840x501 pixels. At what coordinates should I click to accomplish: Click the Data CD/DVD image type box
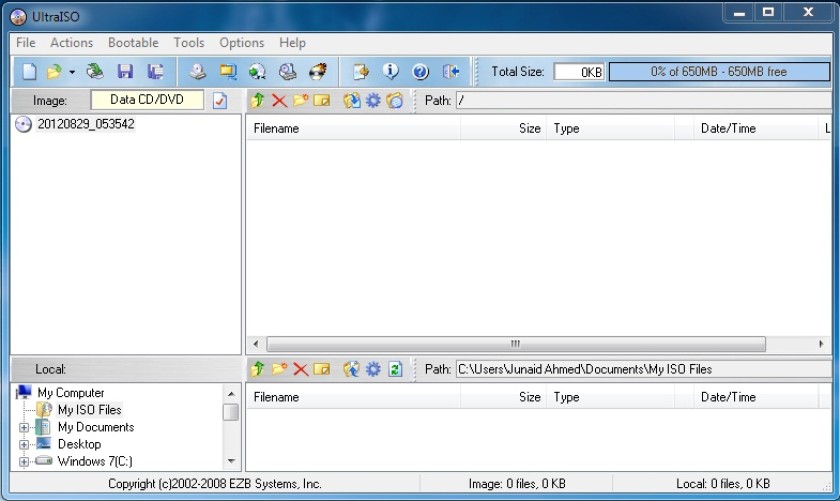[147, 100]
